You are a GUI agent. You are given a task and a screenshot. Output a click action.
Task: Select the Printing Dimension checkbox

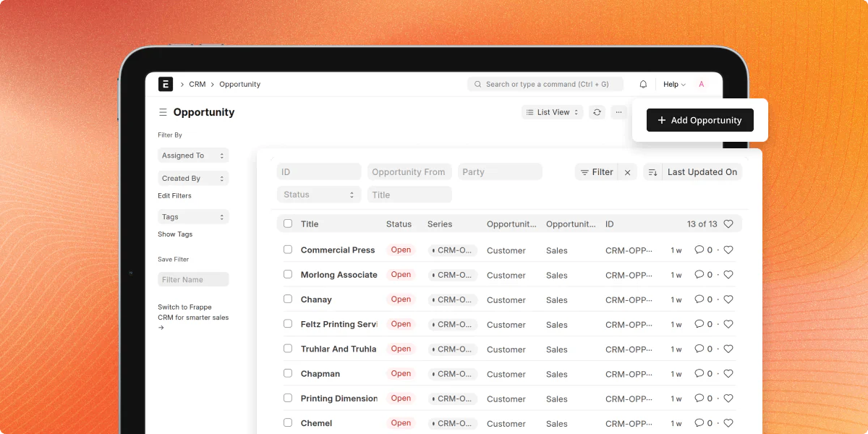288,398
